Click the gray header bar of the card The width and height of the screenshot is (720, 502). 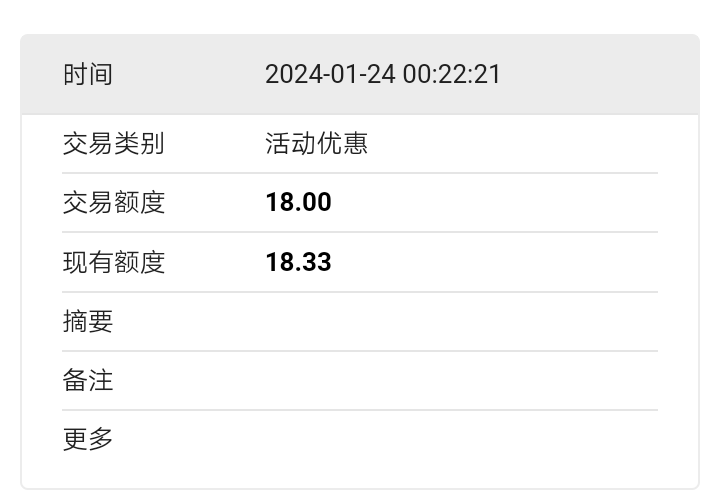click(360, 74)
